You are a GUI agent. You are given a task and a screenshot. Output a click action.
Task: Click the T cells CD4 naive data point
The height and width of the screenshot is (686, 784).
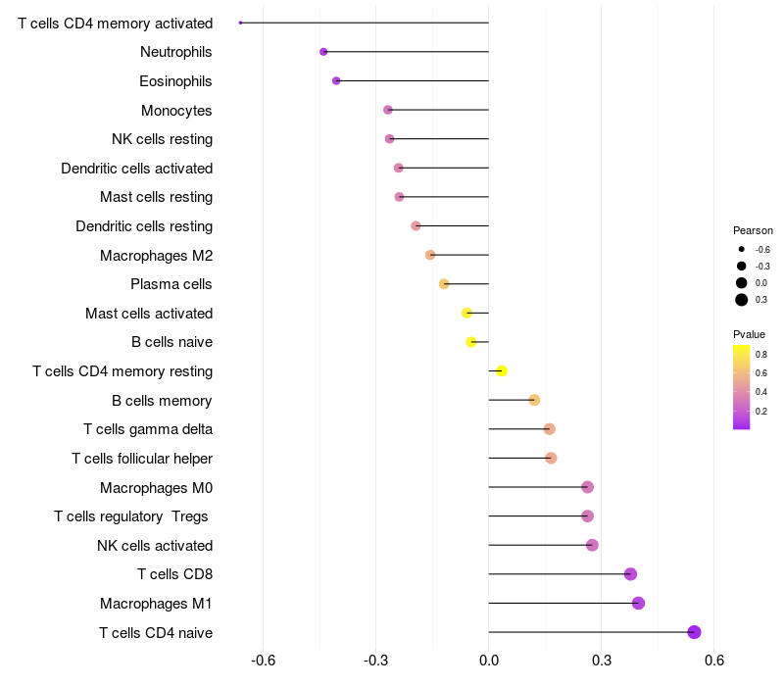[x=695, y=632]
